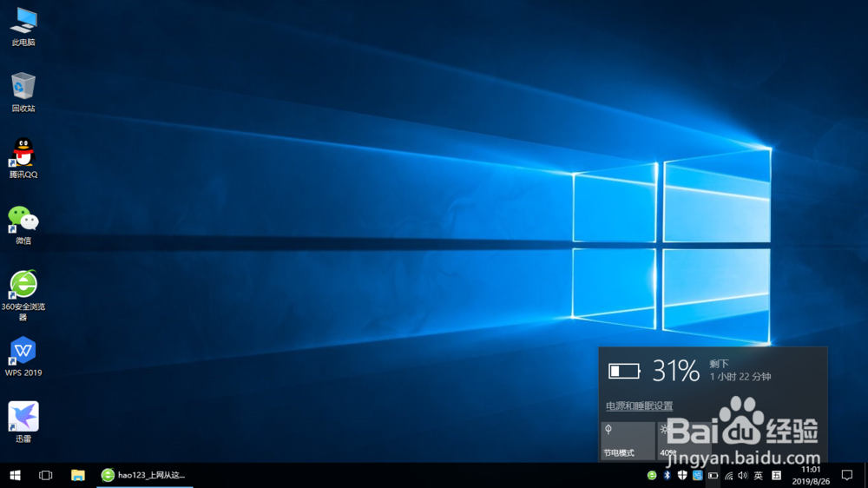Click the 360 browser tray icon
This screenshot has height=488, width=868.
[652, 475]
